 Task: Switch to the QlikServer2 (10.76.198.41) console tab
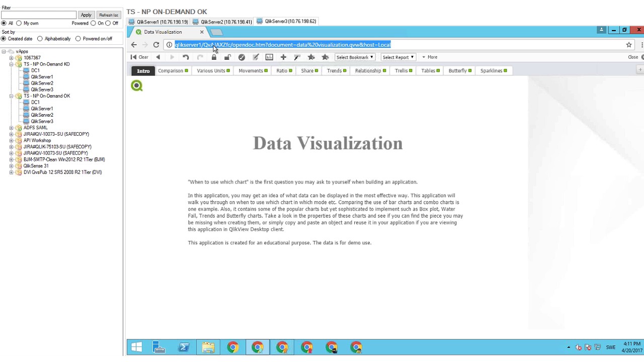coord(222,22)
